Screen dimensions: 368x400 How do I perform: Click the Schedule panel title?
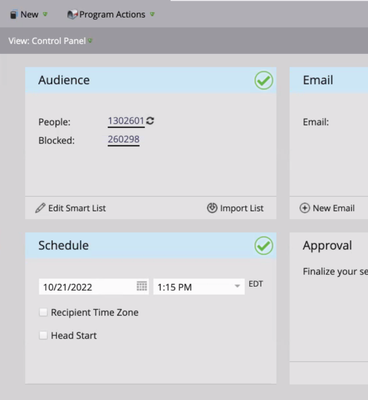pos(63,245)
